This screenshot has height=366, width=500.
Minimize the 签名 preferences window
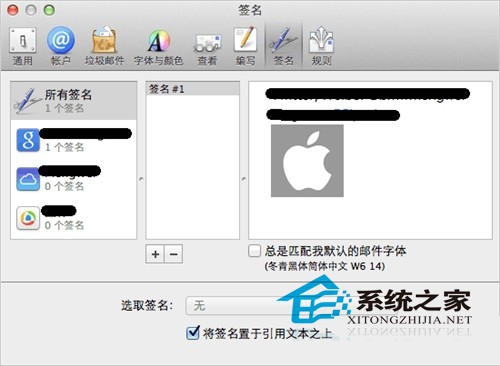(31, 10)
